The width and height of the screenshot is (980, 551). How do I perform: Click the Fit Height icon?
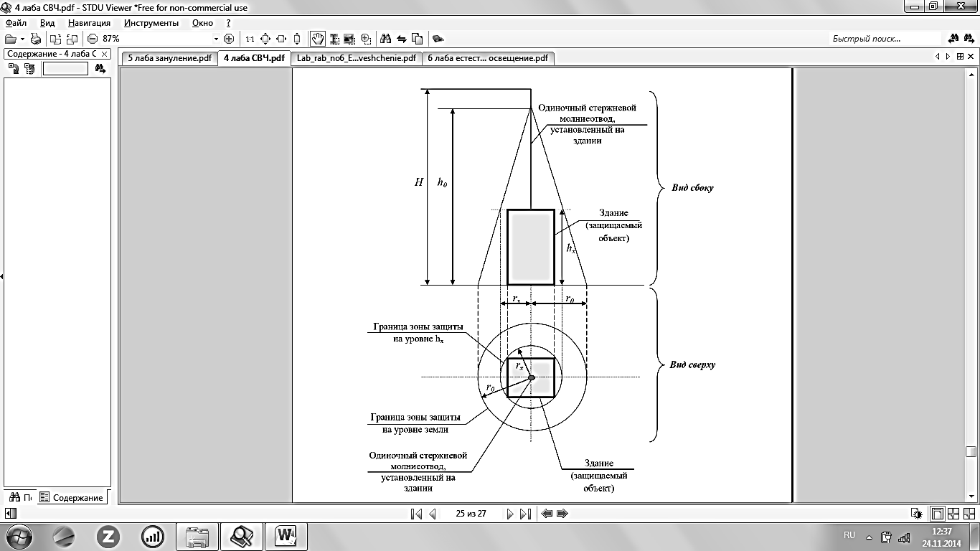click(x=297, y=39)
